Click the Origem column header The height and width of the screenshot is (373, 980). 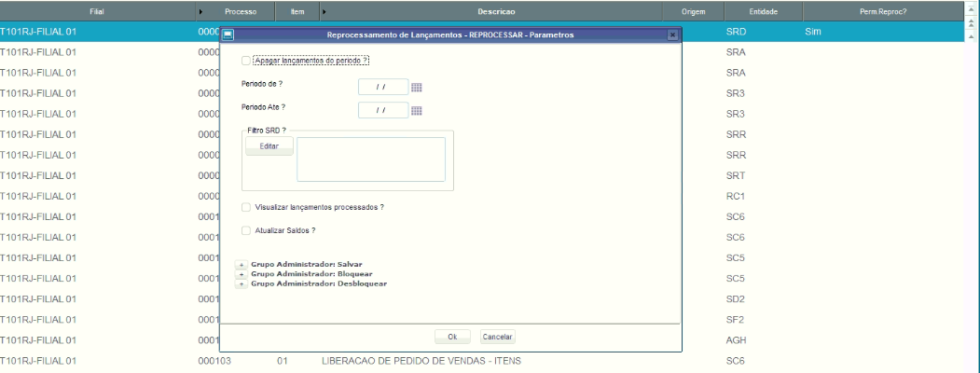point(694,12)
